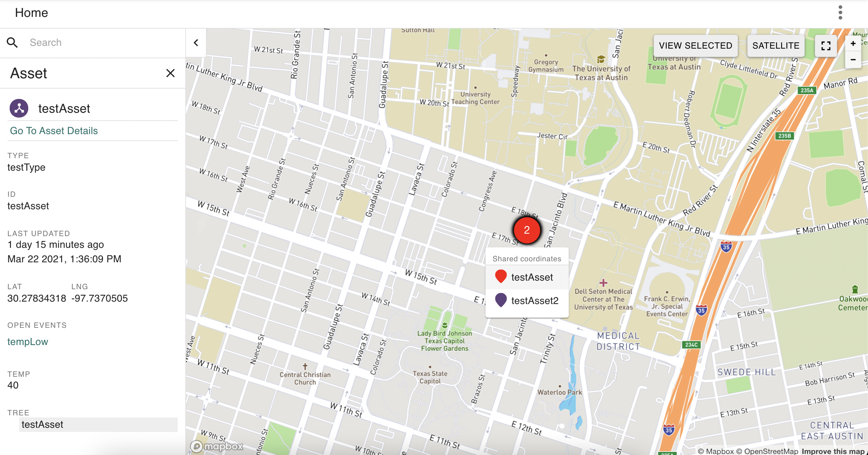Select testAsset2 in Shared coordinates popup
Image resolution: width=868 pixels, height=455 pixels.
click(534, 301)
